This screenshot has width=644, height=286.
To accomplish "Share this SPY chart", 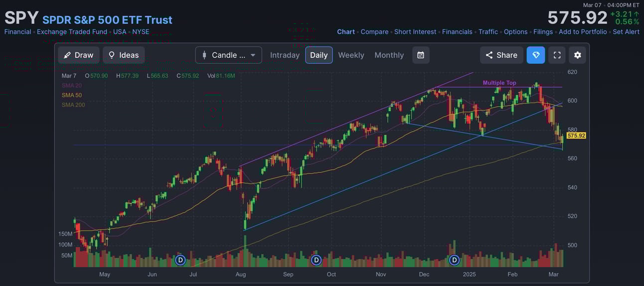I will coord(501,55).
